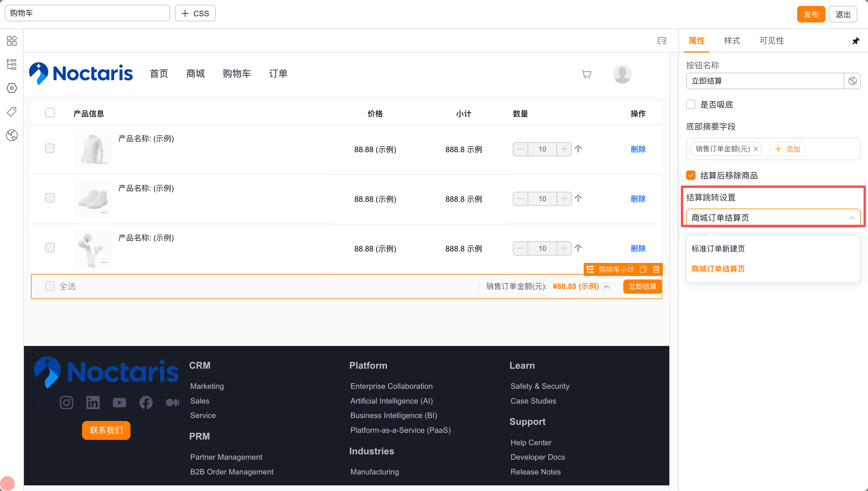Viewport: 868px width, 491px height.
Task: Click the user avatar in header
Action: [622, 74]
